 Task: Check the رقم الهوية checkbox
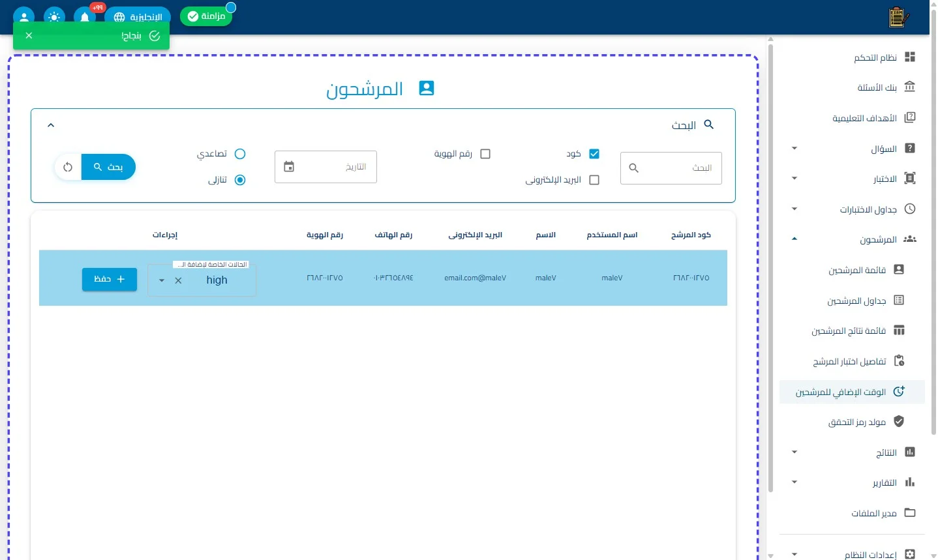tap(485, 154)
